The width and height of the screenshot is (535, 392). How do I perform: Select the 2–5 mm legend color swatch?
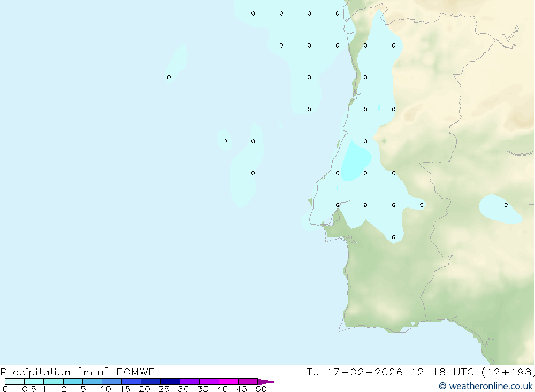point(73,381)
